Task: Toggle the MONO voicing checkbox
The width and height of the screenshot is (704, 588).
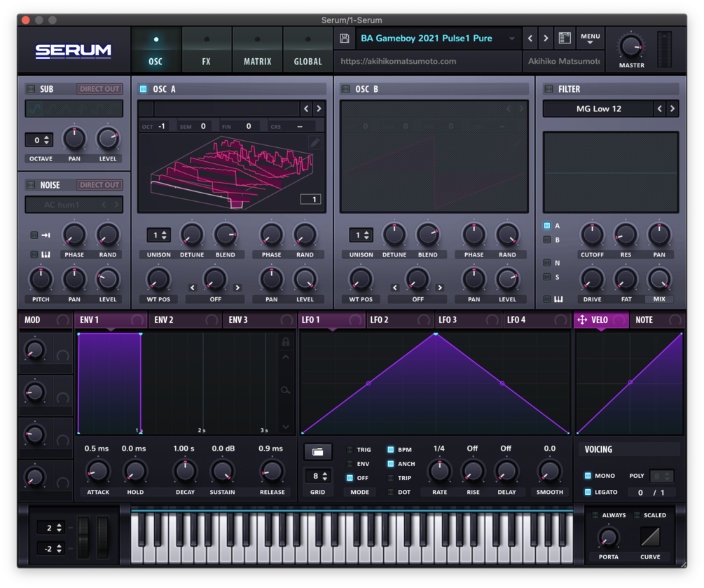Action: (588, 476)
